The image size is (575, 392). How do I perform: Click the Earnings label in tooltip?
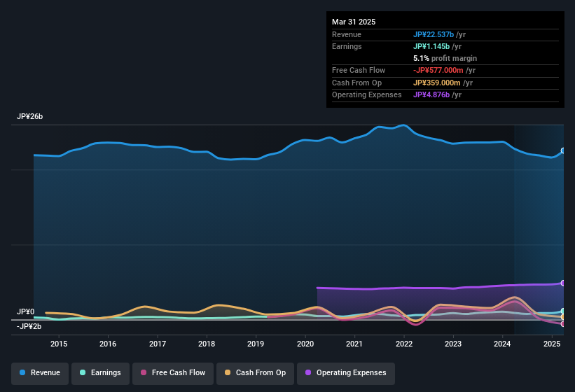pyautogui.click(x=347, y=46)
